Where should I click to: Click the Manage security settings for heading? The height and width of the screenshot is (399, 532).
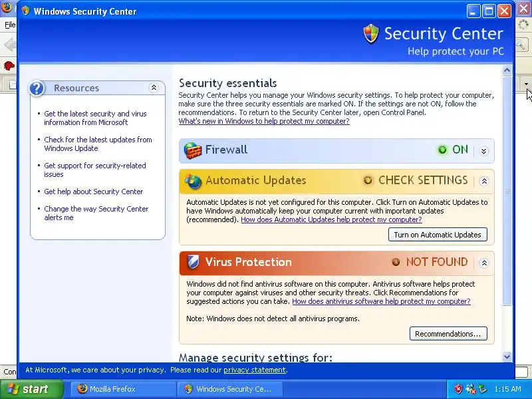(255, 358)
